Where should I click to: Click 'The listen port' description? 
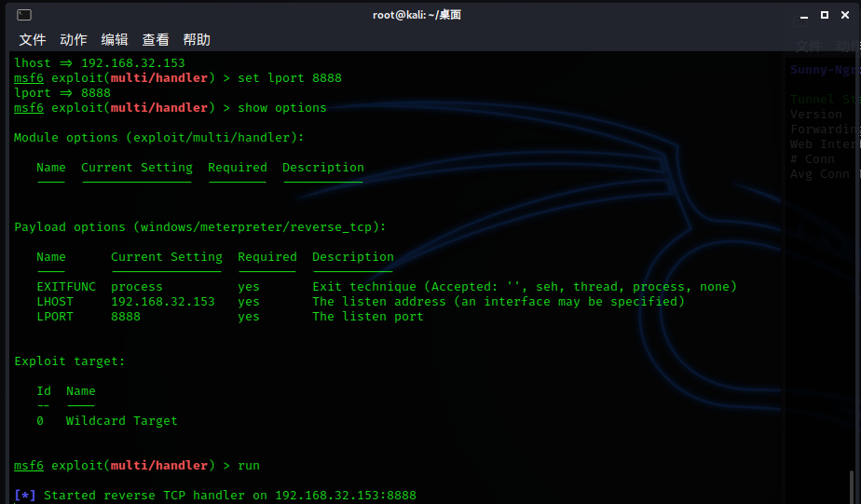[x=367, y=317]
